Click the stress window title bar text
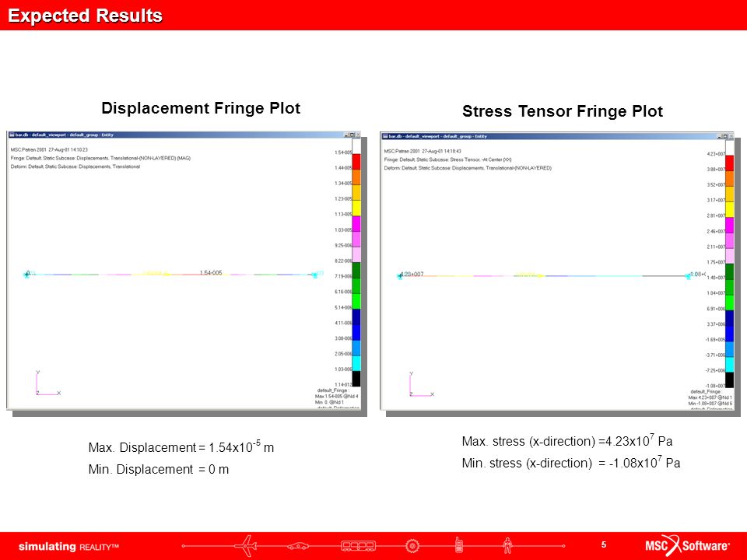Screen dimensions: 747x560 tap(438, 136)
